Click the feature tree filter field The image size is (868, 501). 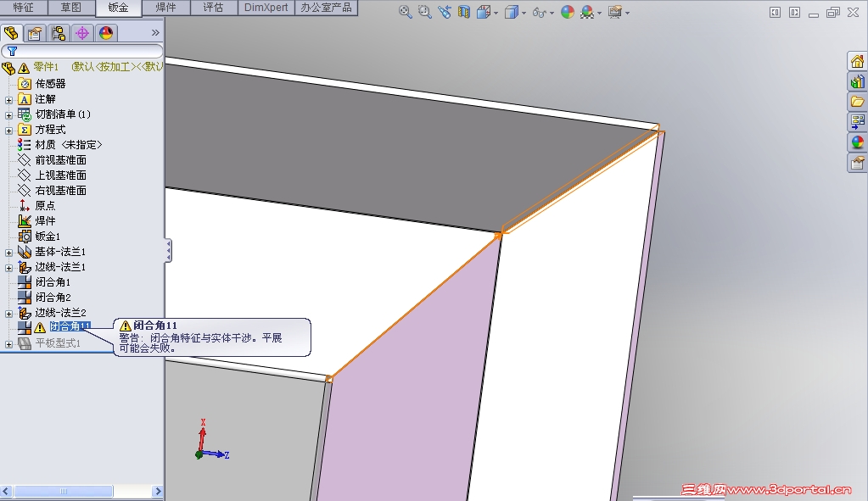point(82,51)
